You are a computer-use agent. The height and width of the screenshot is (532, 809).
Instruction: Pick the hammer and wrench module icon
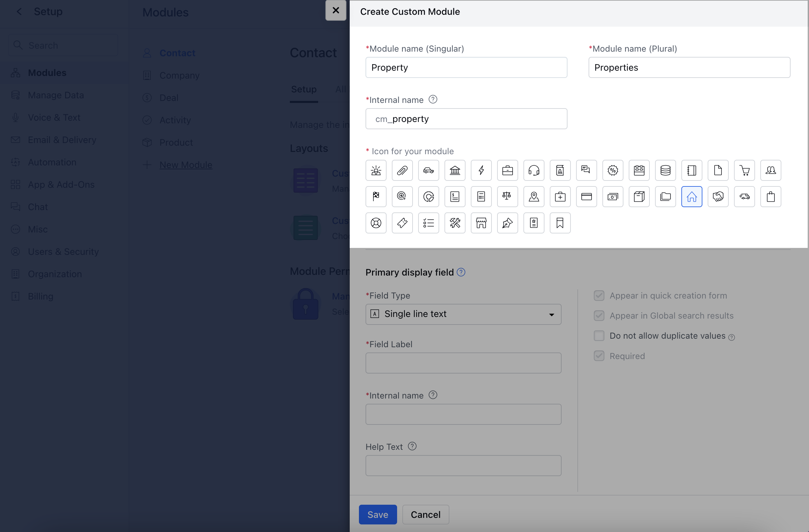pos(455,223)
